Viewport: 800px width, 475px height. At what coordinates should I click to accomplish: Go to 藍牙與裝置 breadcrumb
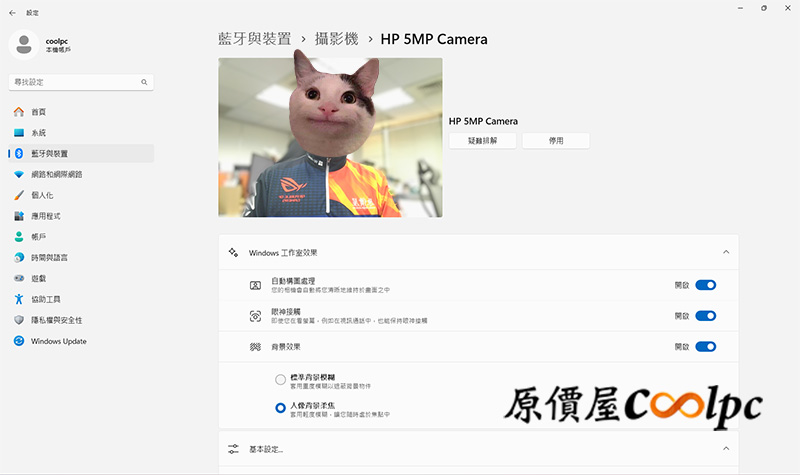(x=255, y=39)
